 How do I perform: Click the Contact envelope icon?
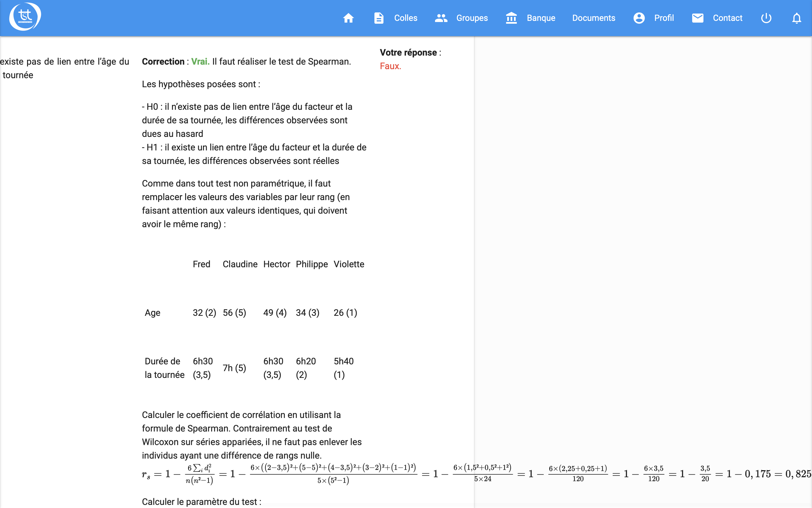point(698,18)
